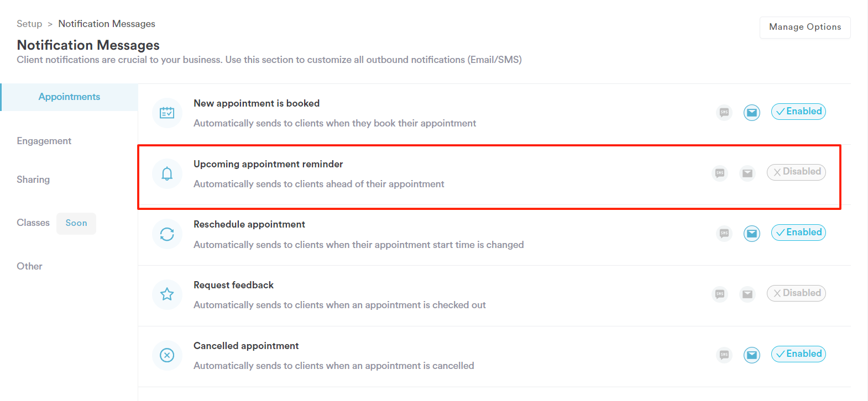Click email icon in Reschedule appointment row

point(752,234)
